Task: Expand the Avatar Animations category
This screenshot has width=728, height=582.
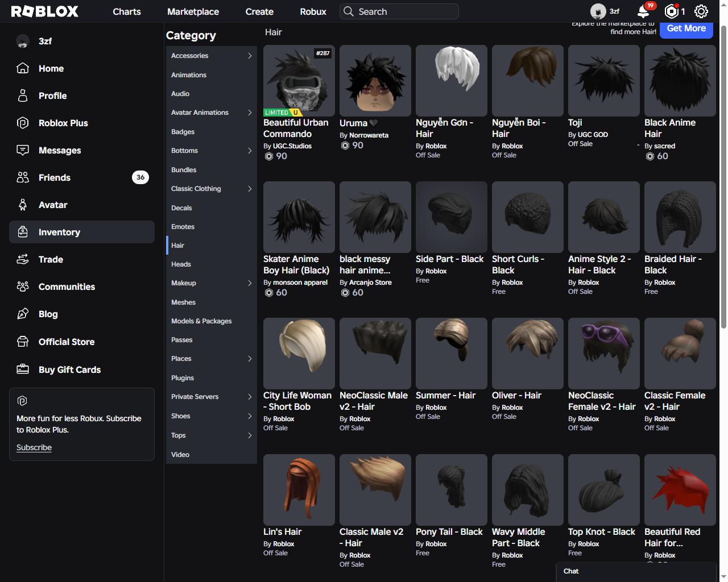Action: (x=250, y=113)
